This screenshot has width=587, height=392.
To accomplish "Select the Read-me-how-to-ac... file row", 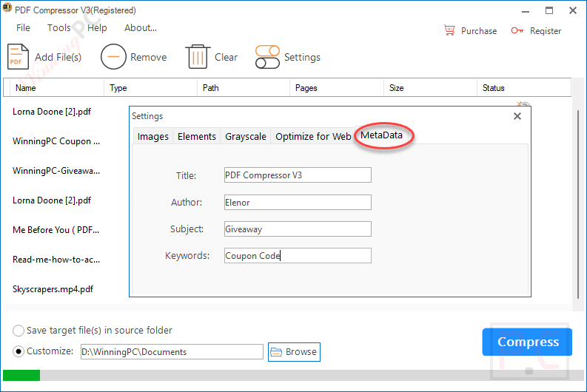I will [x=56, y=260].
